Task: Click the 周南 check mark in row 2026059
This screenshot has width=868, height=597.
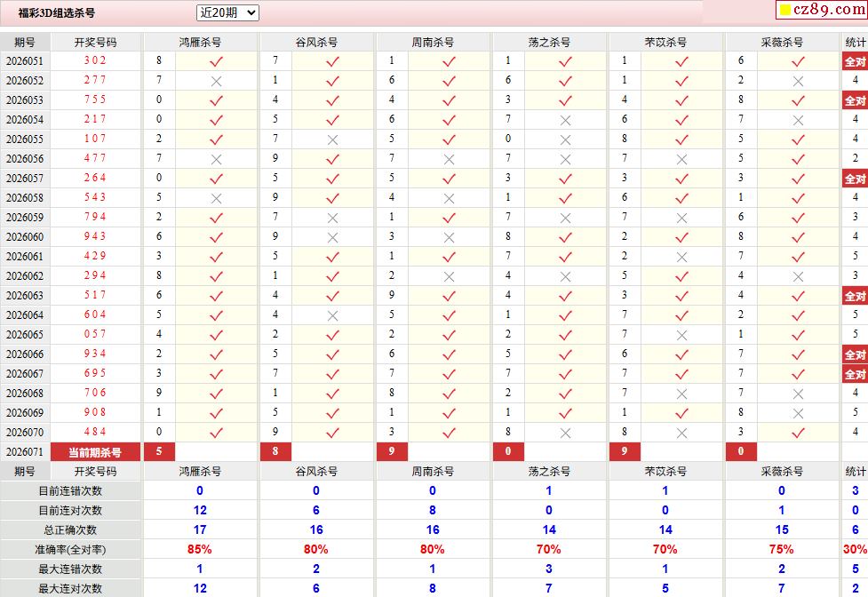Action: coord(449,218)
